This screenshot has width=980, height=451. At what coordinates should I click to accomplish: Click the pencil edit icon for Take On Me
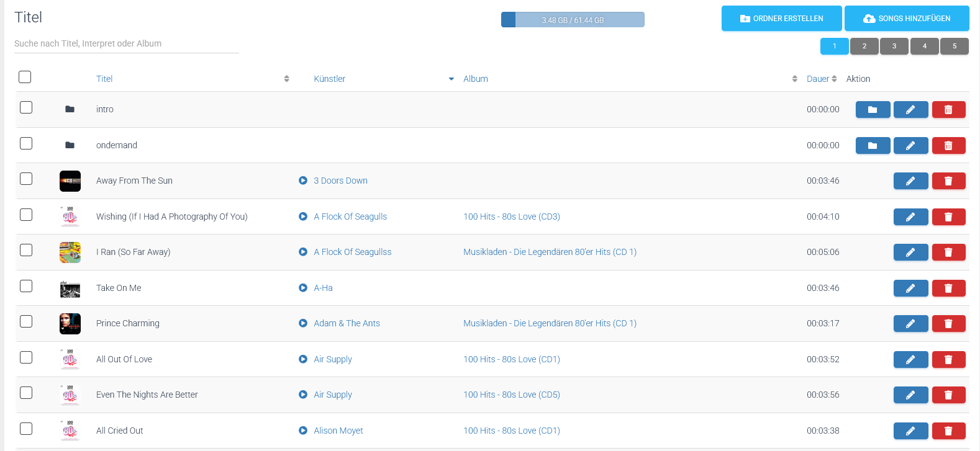[x=910, y=288]
